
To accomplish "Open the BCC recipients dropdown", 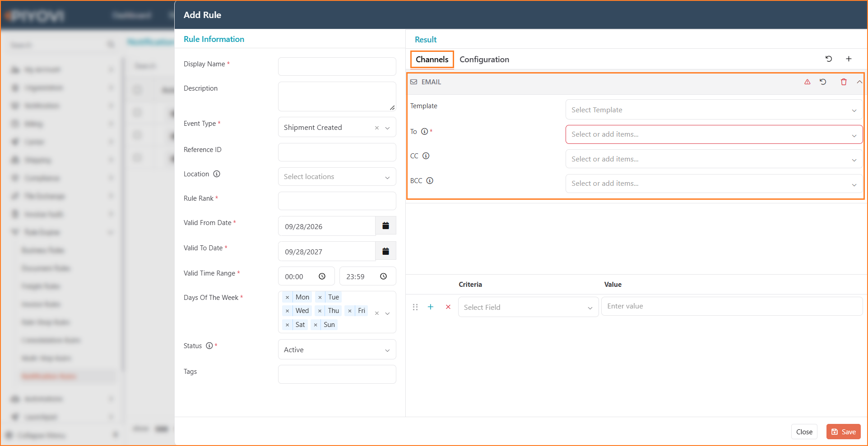I will [714, 184].
